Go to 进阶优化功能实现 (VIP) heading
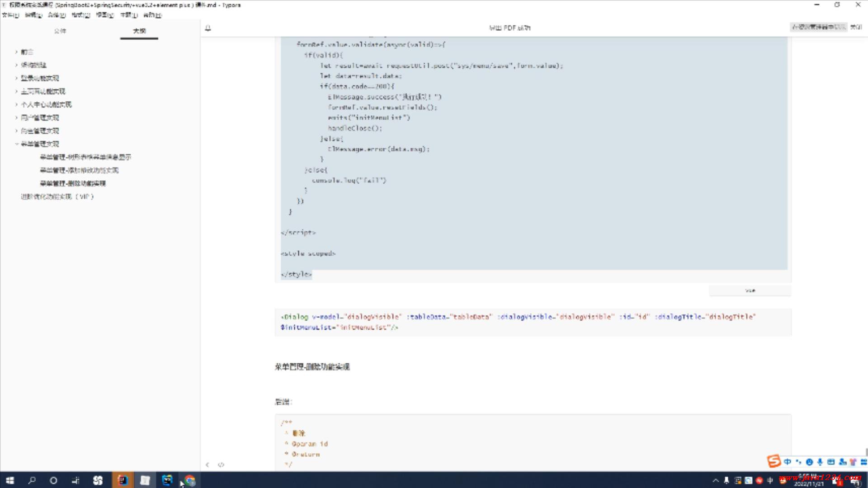 (x=57, y=197)
